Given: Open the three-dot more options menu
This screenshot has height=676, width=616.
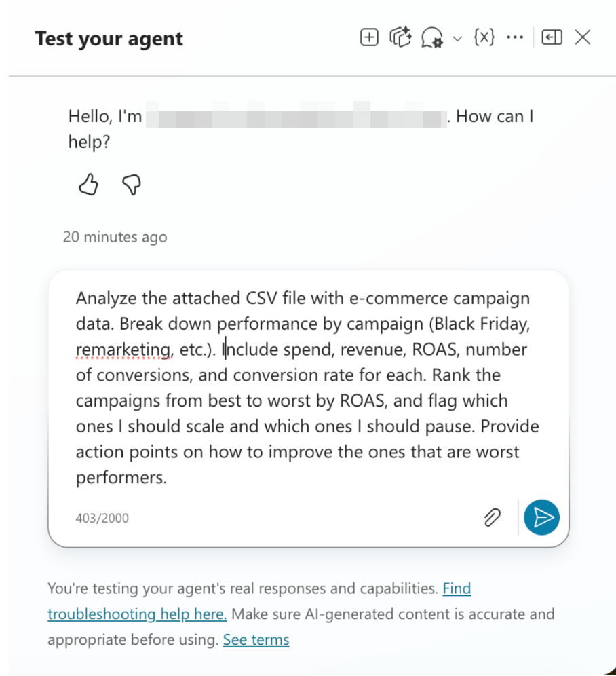Looking at the screenshot, I should (515, 37).
